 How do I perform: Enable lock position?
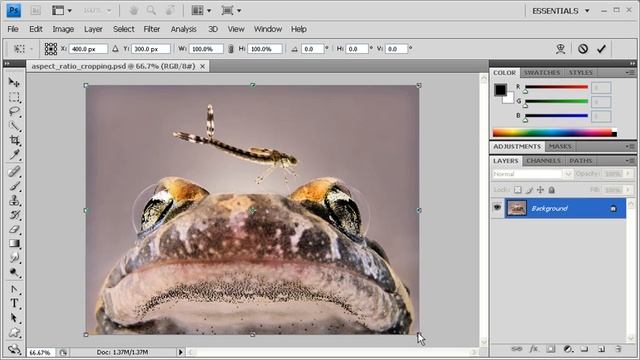pos(540,190)
